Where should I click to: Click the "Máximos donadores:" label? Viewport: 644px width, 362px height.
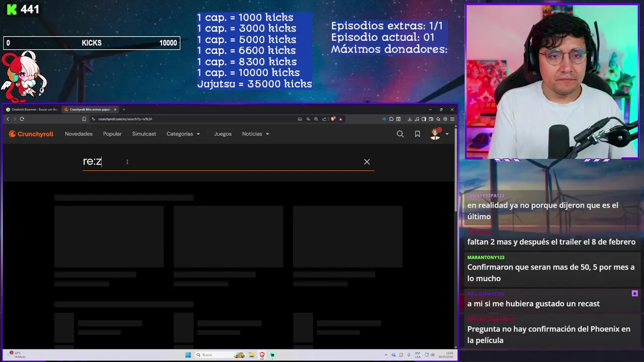389,49
